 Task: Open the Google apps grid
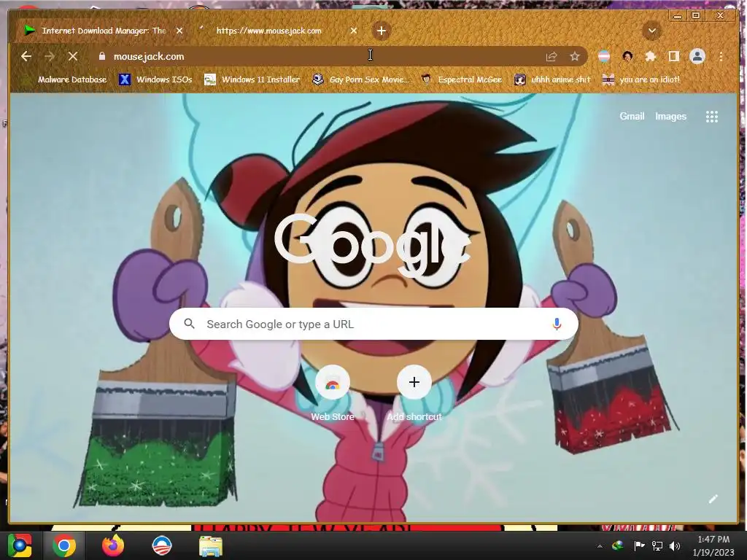pos(712,117)
